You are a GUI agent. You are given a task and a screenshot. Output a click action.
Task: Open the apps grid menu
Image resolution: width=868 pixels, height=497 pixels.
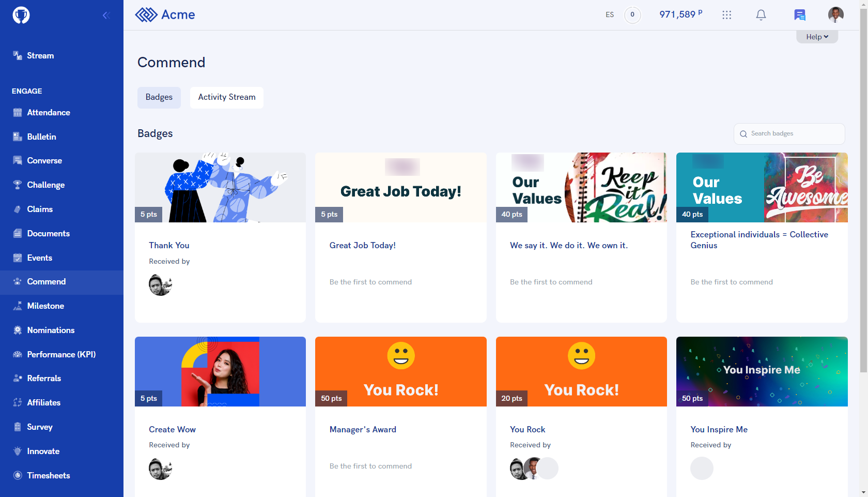point(726,15)
